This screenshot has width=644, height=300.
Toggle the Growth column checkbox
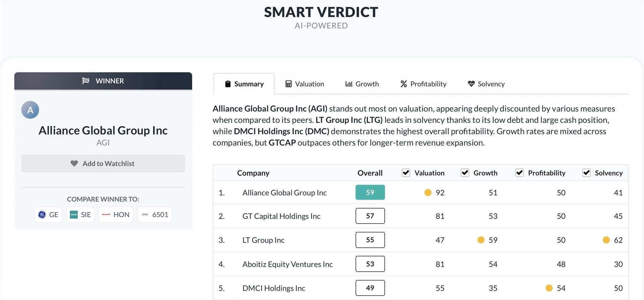(465, 173)
